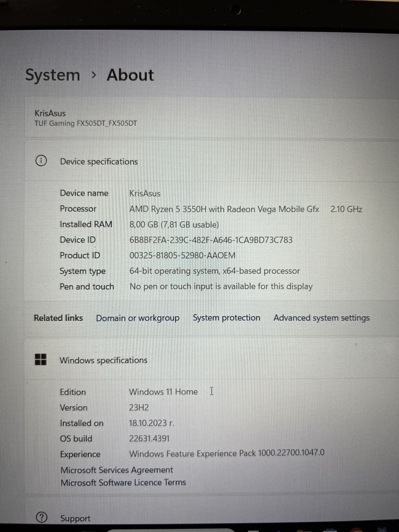Image resolution: width=399 pixels, height=532 pixels.
Task: Click the Windows Feature Experience Pack text
Action: click(x=227, y=453)
